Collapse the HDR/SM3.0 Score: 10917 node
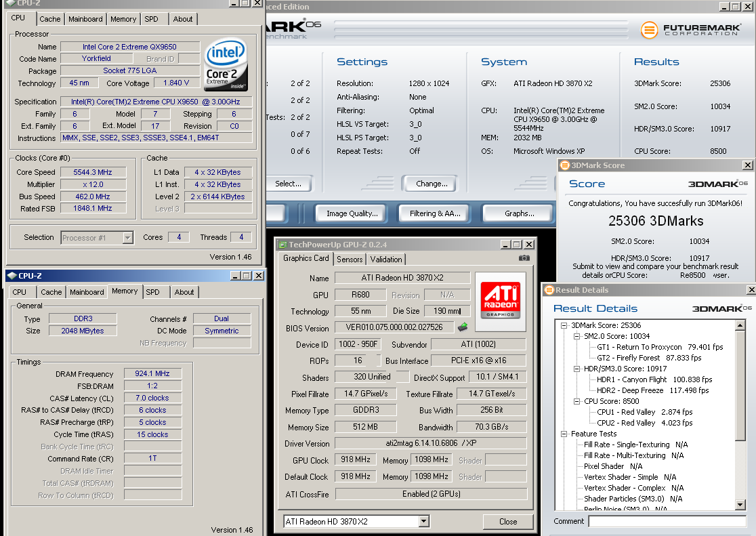 click(576, 369)
